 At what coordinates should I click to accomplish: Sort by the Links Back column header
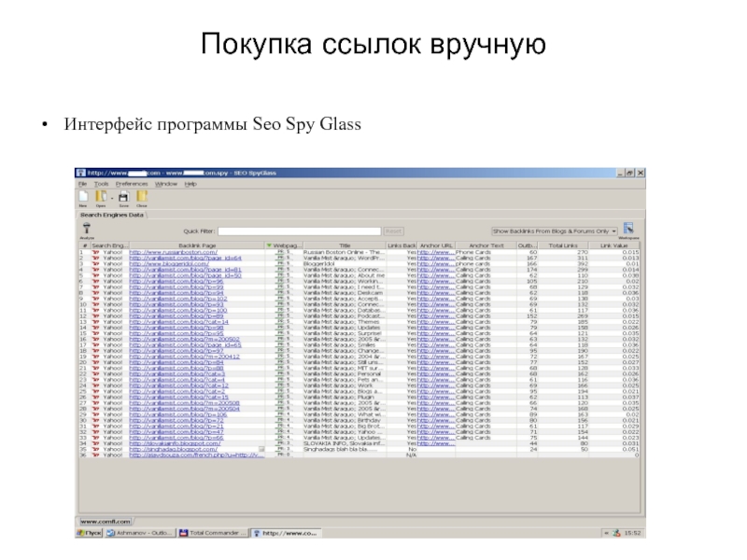click(402, 245)
